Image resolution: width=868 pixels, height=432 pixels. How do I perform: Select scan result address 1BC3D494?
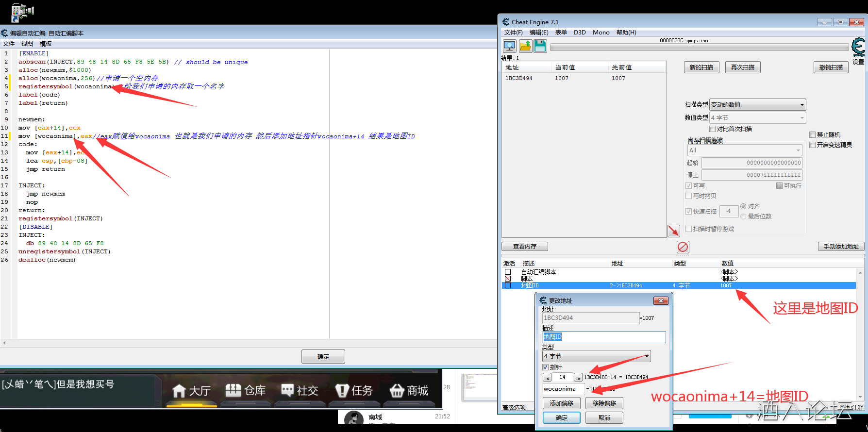tap(519, 79)
